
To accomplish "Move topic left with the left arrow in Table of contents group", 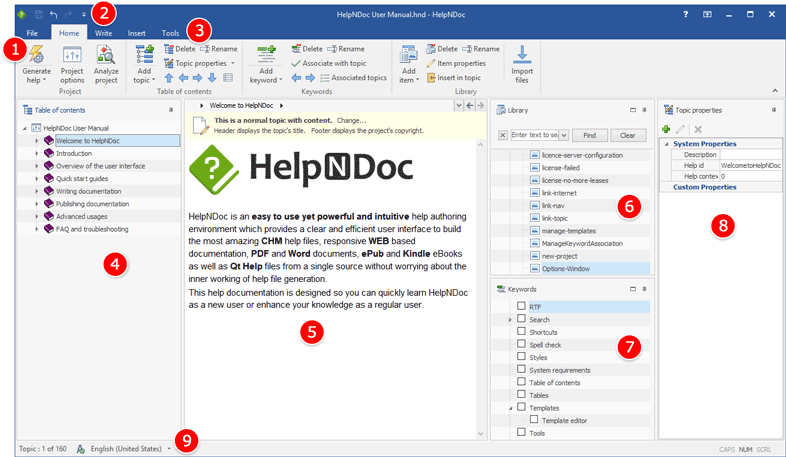I will tap(183, 78).
